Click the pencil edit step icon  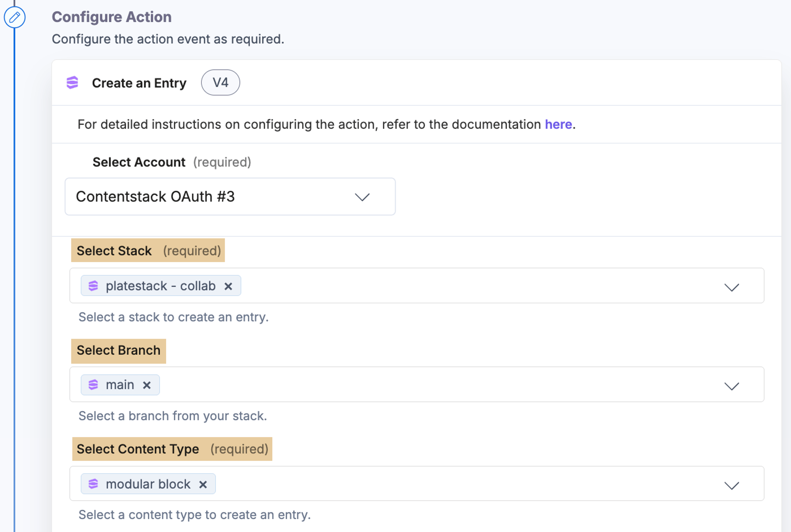point(15,17)
